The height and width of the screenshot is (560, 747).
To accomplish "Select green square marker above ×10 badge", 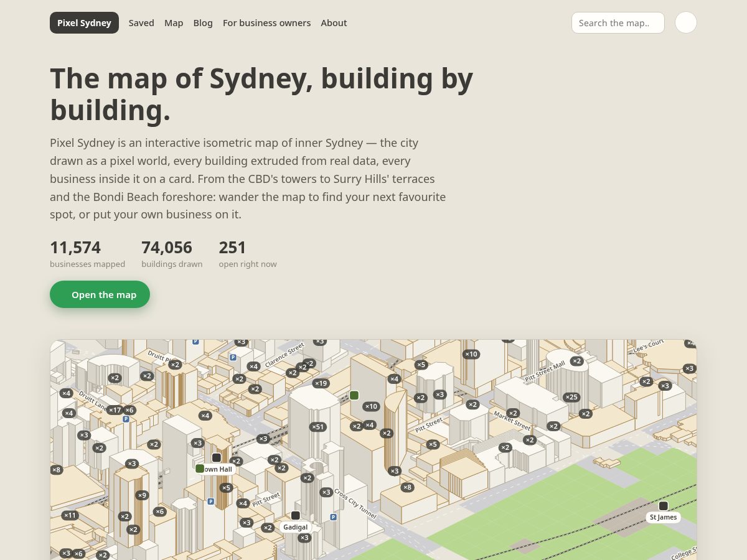I will tap(354, 395).
